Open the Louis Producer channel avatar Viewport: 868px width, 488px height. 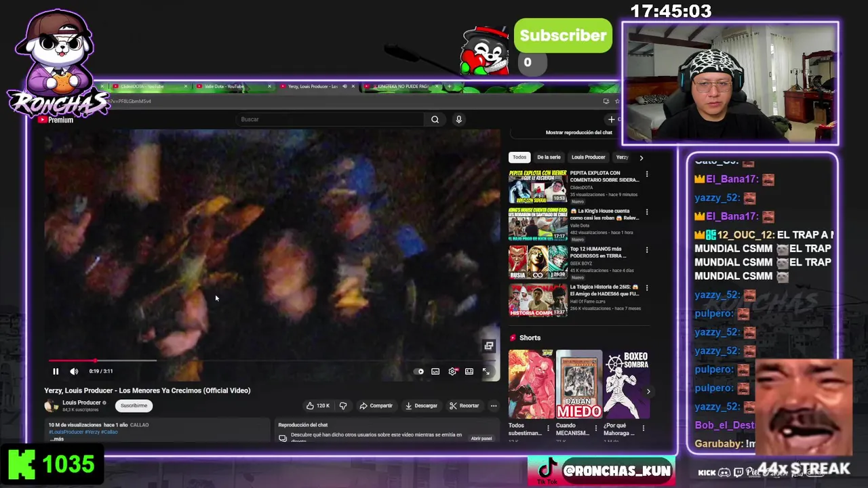pyautogui.click(x=51, y=405)
